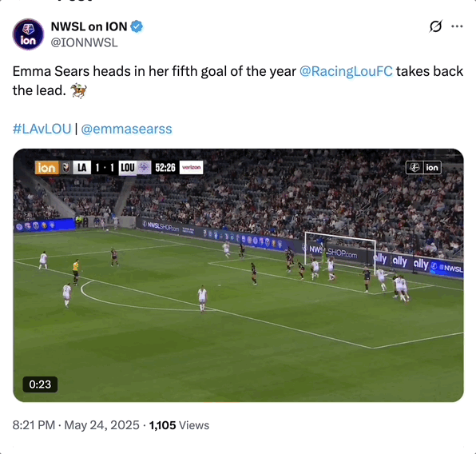476x454 pixels.
Task: Visit the @emmasearss mention
Action: point(126,129)
